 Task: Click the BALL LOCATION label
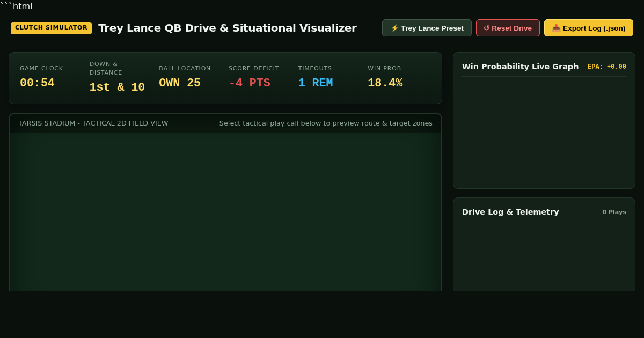pos(185,68)
